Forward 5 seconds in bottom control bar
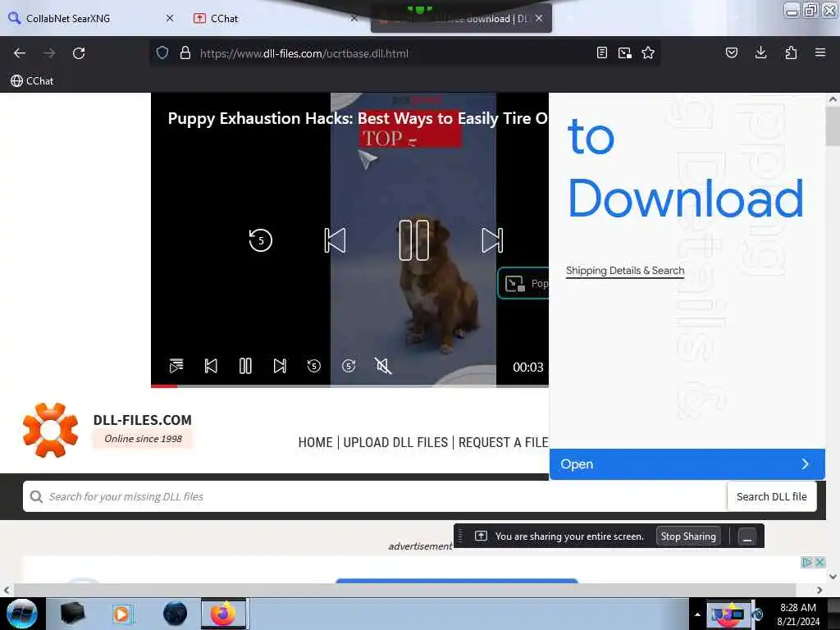The width and height of the screenshot is (840, 630). pos(349,366)
